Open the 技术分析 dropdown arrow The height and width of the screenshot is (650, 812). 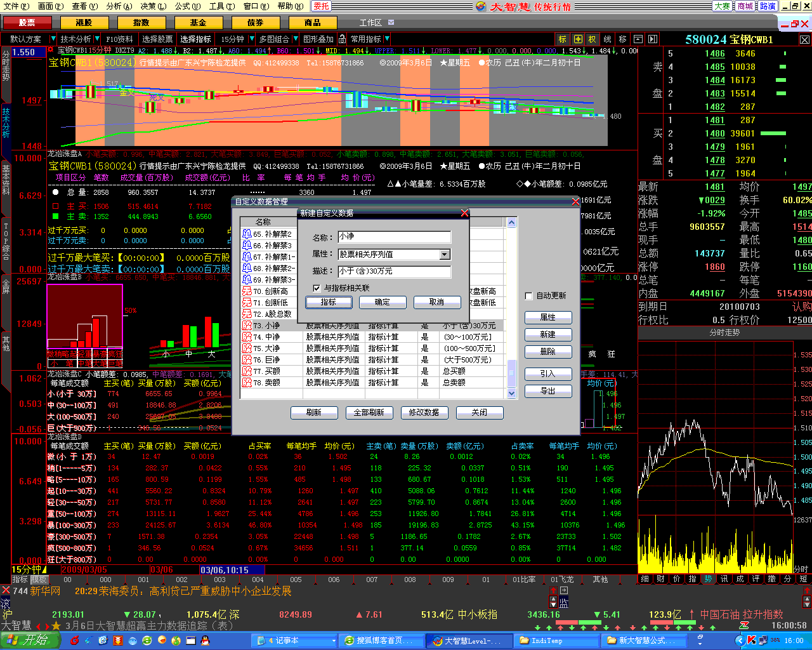[x=96, y=39]
